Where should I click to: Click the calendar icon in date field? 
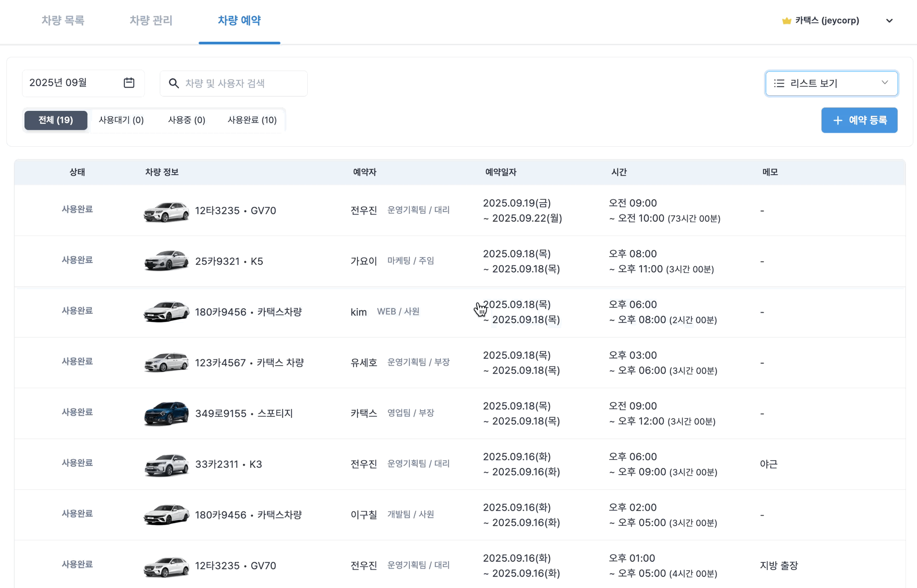[x=129, y=83]
